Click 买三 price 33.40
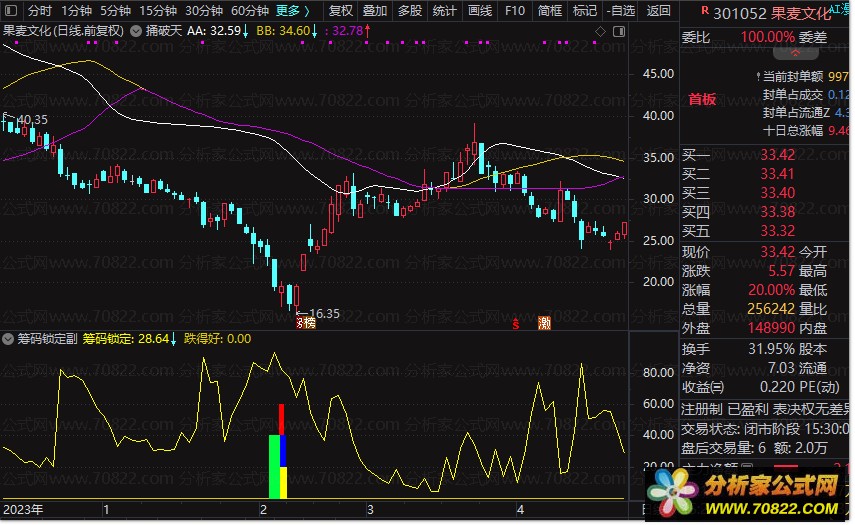 777,193
